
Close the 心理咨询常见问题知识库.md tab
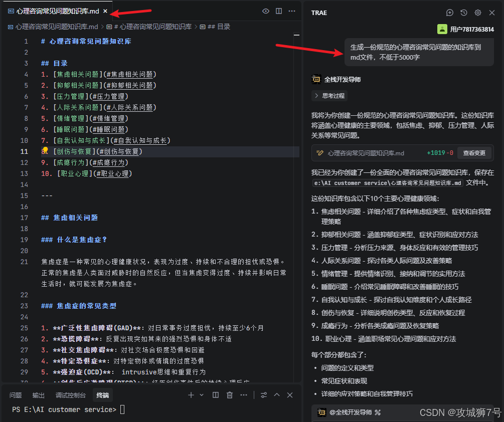pos(105,11)
